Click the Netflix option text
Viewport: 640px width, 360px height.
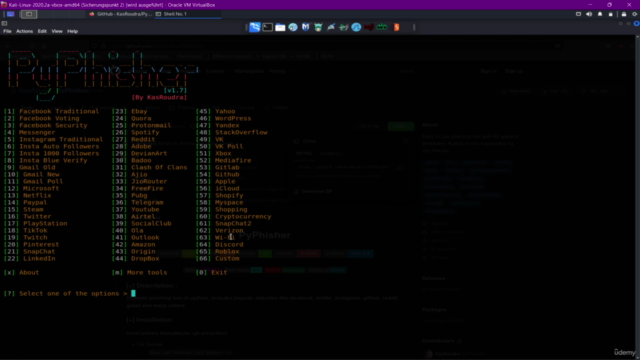pyautogui.click(x=37, y=196)
